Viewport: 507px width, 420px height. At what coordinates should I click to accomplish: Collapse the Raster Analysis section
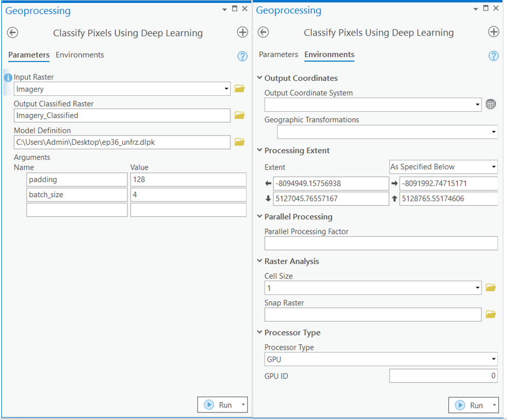pos(259,262)
